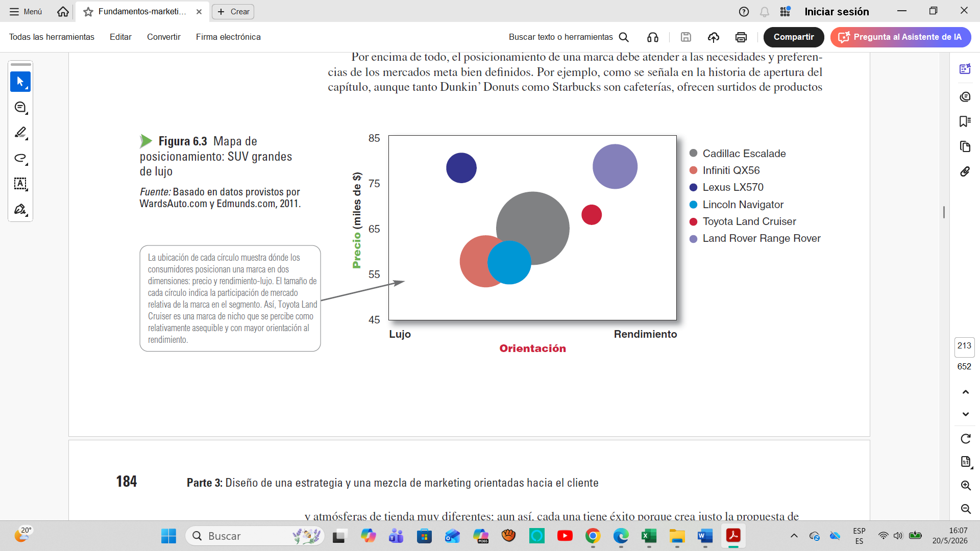Image resolution: width=980 pixels, height=551 pixels.
Task: Open the apps grid icon
Action: coord(785,11)
